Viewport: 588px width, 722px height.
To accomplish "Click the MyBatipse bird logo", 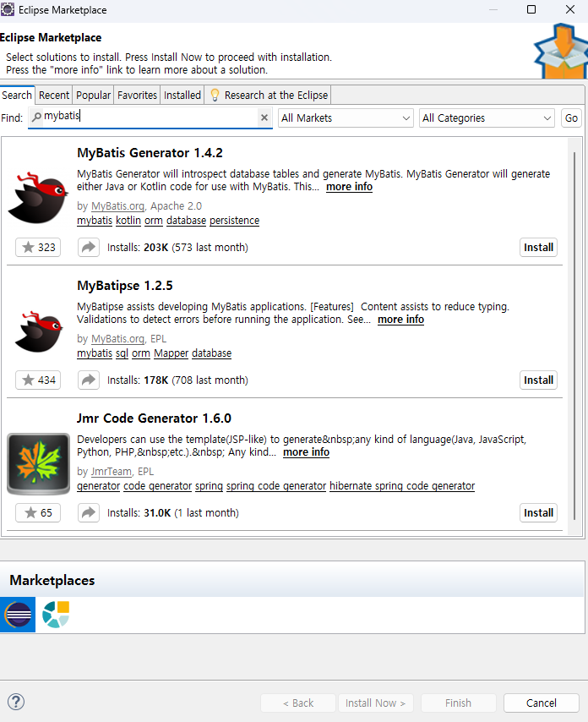I will tap(39, 331).
